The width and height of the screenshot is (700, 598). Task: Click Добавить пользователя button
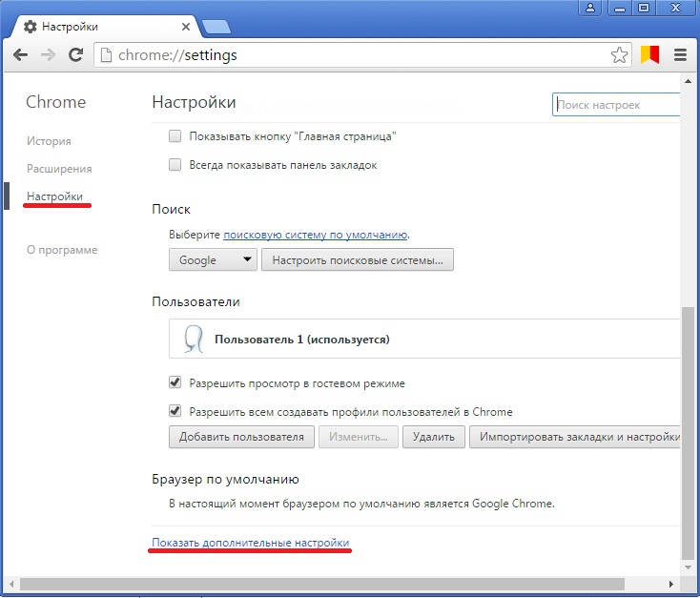[241, 437]
